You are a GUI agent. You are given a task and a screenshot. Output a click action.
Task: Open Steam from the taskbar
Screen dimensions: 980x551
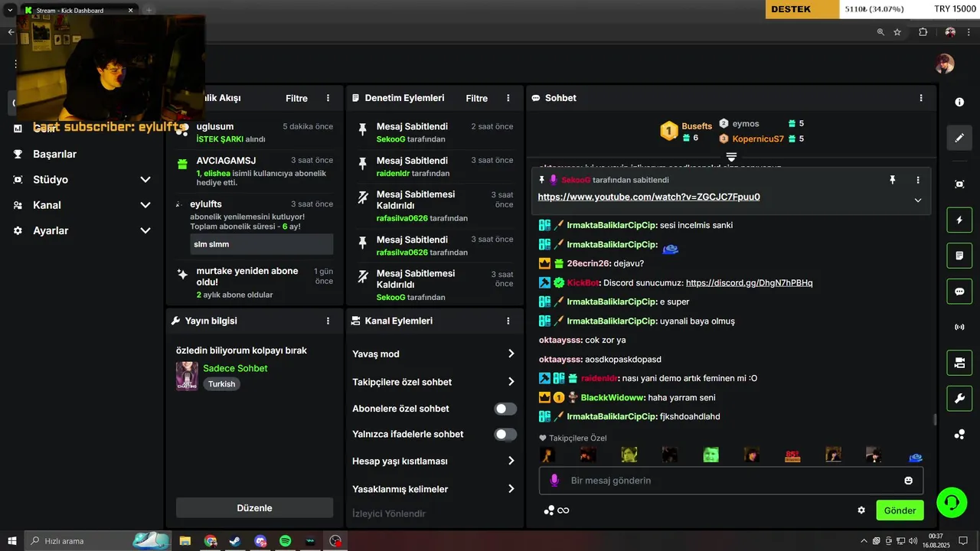pyautogui.click(x=235, y=541)
